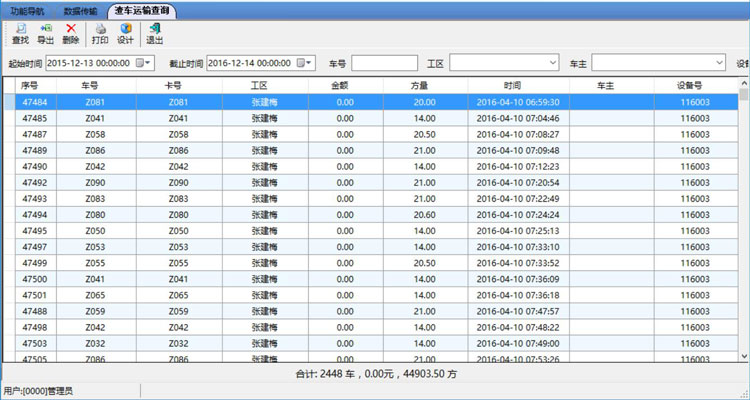Click the red 删除 (delete) icon
The image size is (750, 400).
coord(71,34)
